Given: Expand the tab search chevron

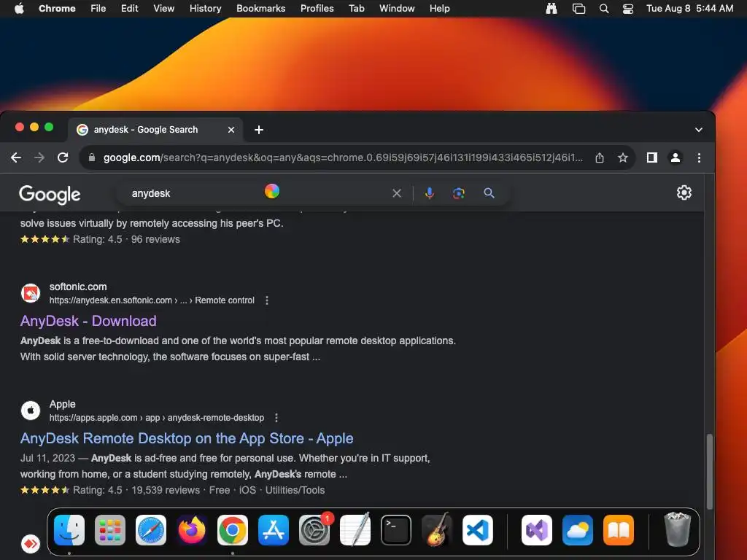Looking at the screenshot, I should pyautogui.click(x=698, y=130).
